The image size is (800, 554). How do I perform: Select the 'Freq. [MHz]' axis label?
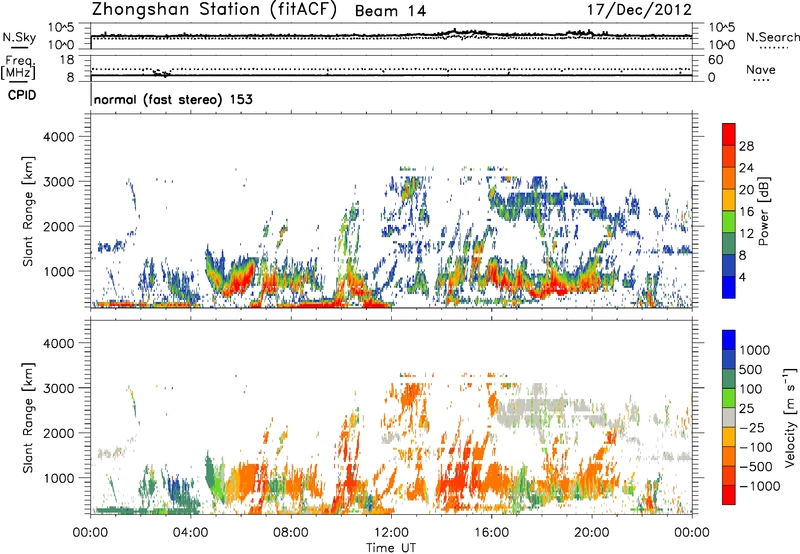[x=19, y=68]
